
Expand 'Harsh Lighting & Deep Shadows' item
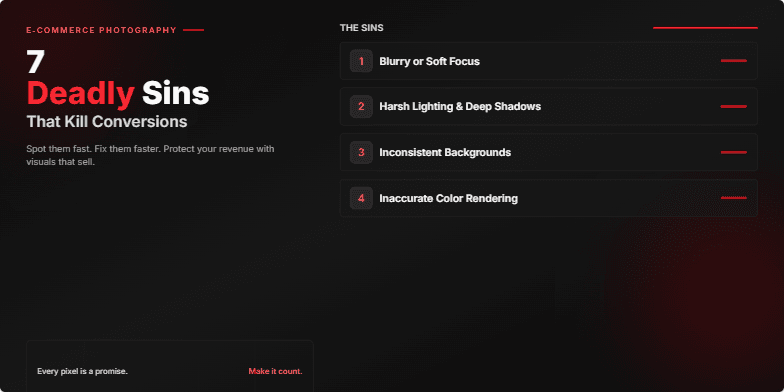548,106
